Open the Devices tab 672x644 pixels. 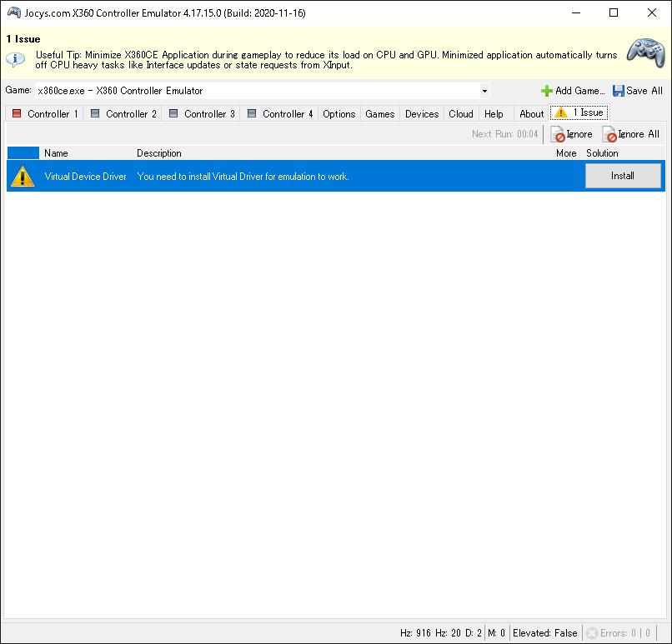(422, 114)
